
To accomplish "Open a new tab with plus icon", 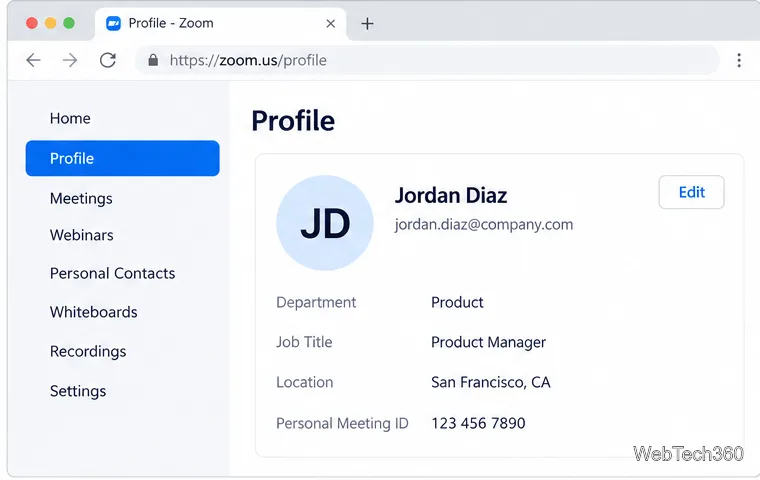I will point(367,23).
